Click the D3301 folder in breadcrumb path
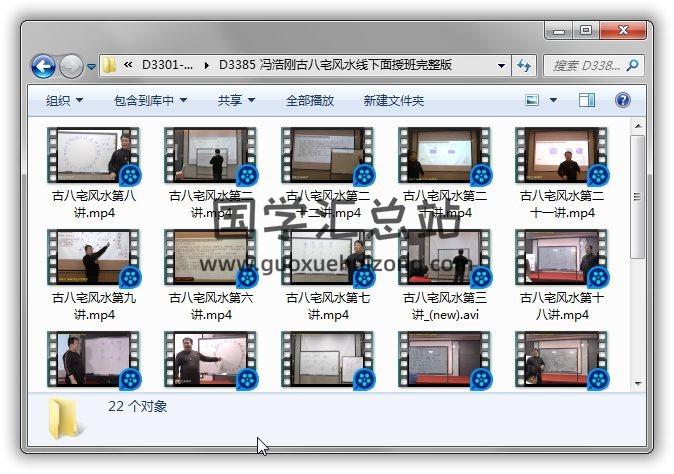674x474 pixels. 169,66
